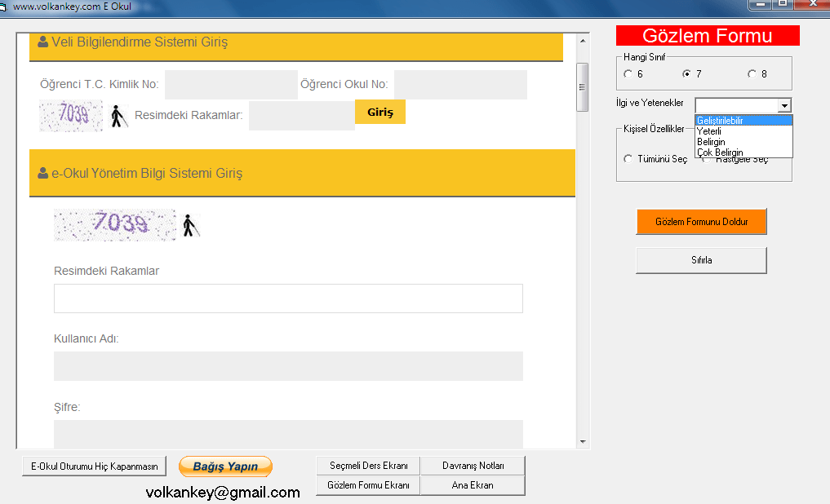Click user icon in Veli Bilgilendirme header
This screenshot has width=830, height=504.
click(x=43, y=42)
